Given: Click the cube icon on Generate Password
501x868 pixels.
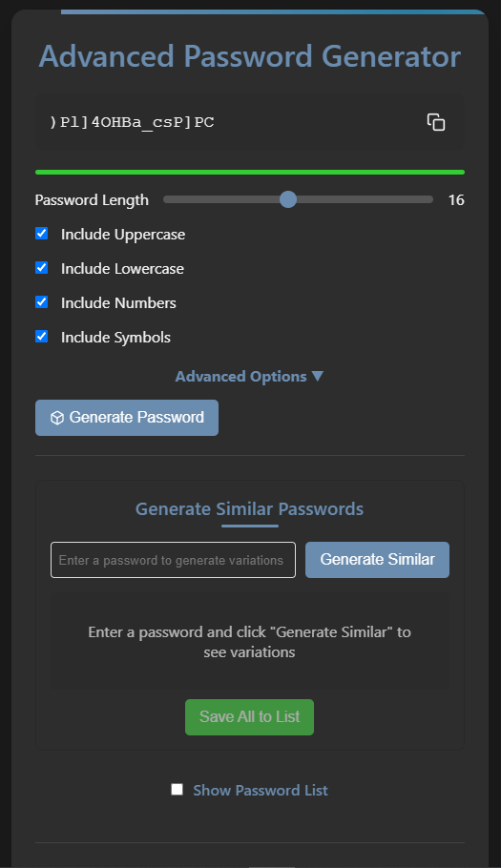Looking at the screenshot, I should pyautogui.click(x=57, y=418).
